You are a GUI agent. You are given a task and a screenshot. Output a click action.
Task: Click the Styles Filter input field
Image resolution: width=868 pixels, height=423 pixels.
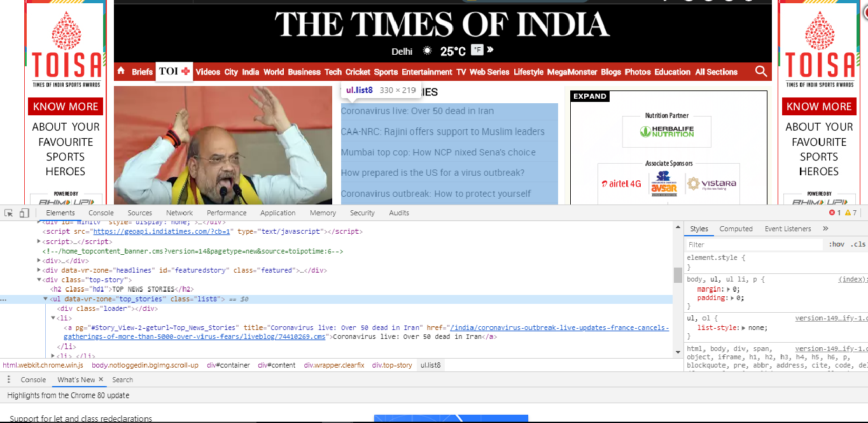[x=754, y=245]
